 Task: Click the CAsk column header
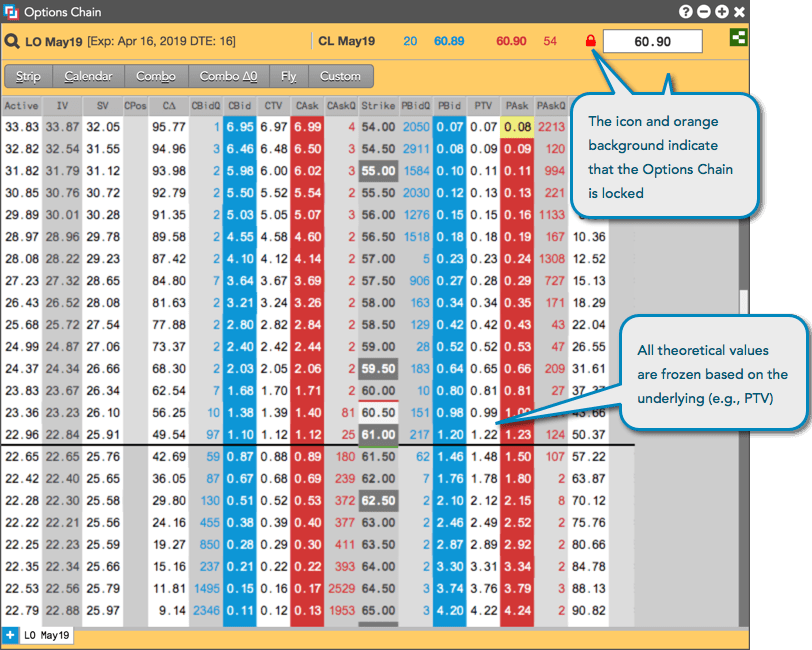[307, 106]
